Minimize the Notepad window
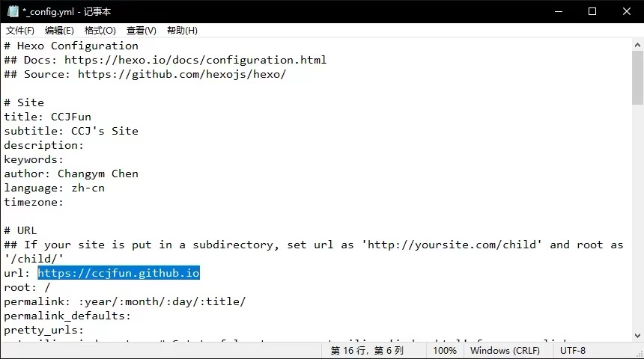644x359 pixels. [558, 11]
